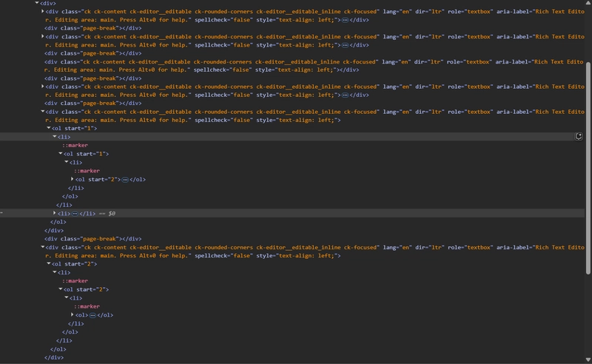Select ::marker directly above collapsed ol start="2"
Viewport: 592px width, 364px height.
(x=87, y=171)
